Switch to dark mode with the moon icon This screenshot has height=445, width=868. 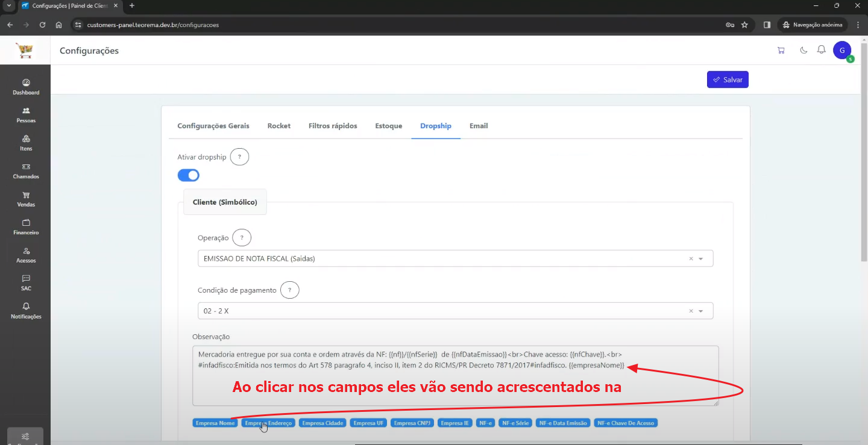(804, 51)
